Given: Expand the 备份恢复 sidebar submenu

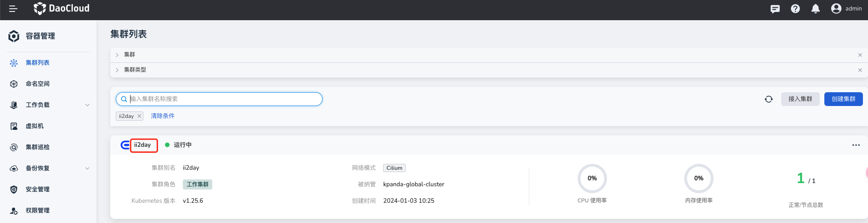Looking at the screenshot, I should 87,168.
